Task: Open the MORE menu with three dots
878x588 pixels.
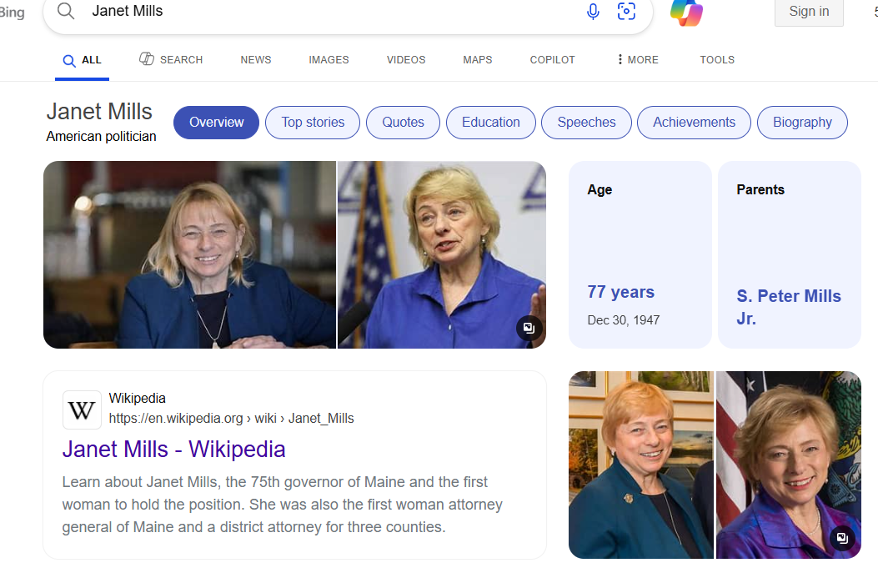Action: click(637, 59)
